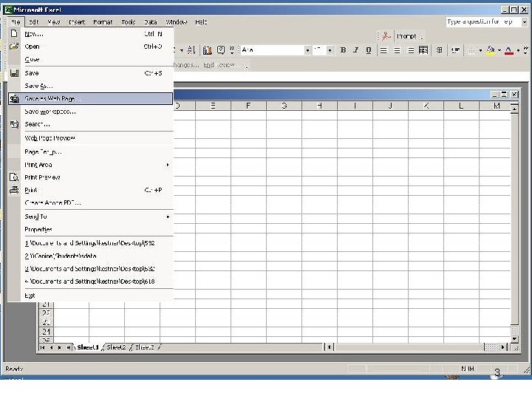Image resolution: width=532 pixels, height=399 pixels.
Task: Expand formatting toolbar options chevron
Action: 525,50
